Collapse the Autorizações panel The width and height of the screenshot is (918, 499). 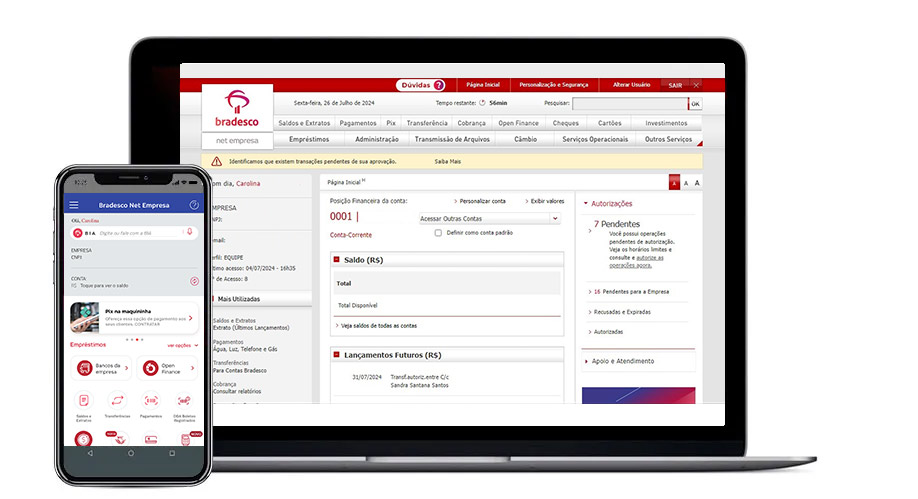click(587, 203)
